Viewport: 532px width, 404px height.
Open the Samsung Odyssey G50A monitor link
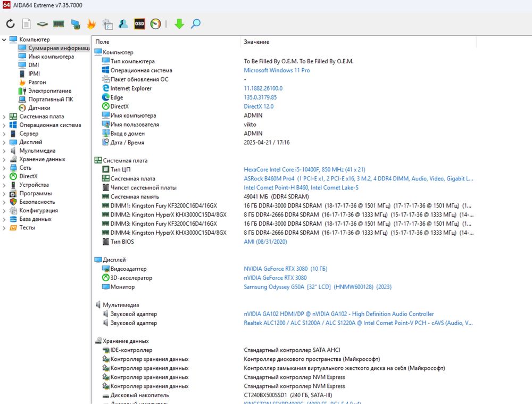[318, 287]
